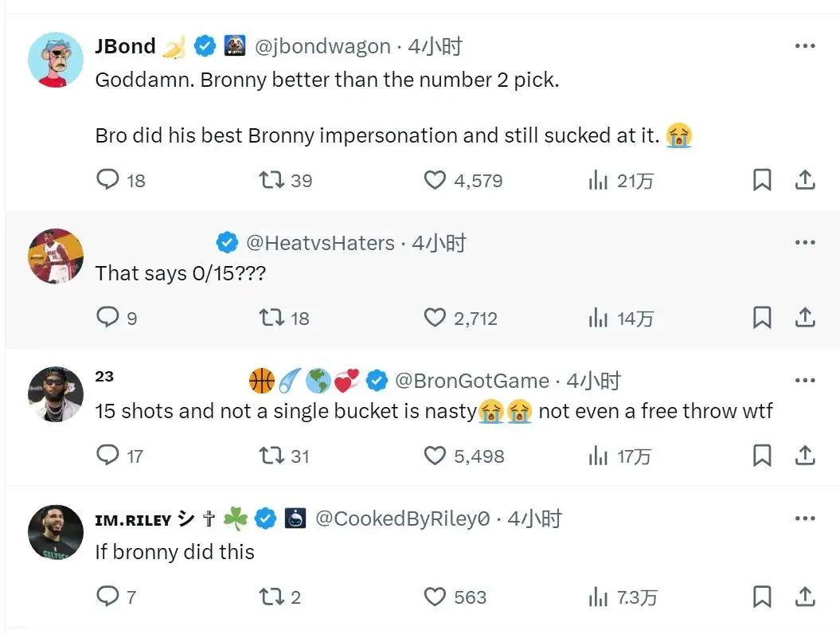
Task: Bookmark the @BronGotGame tweet
Action: point(762,456)
